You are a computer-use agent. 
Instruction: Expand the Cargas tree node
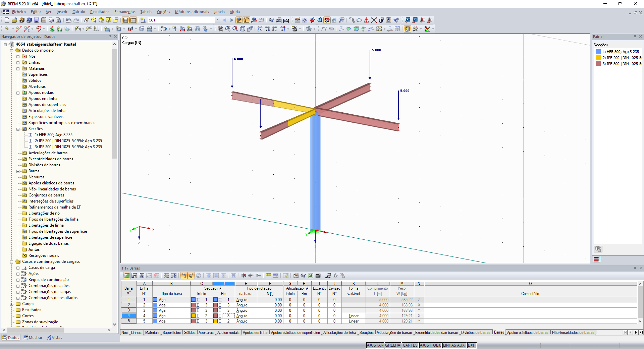(x=12, y=304)
